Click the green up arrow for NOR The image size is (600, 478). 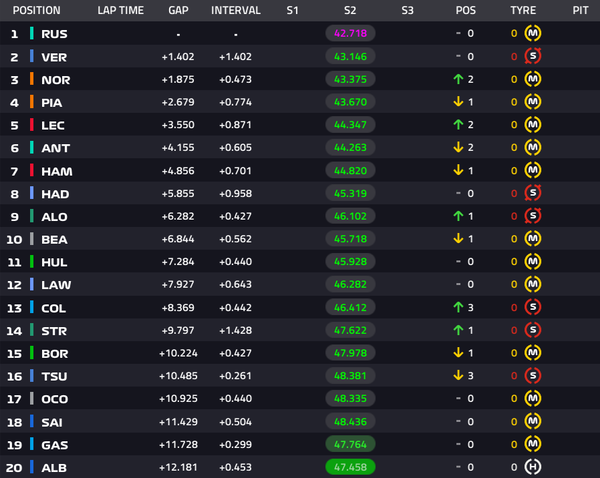coord(458,79)
